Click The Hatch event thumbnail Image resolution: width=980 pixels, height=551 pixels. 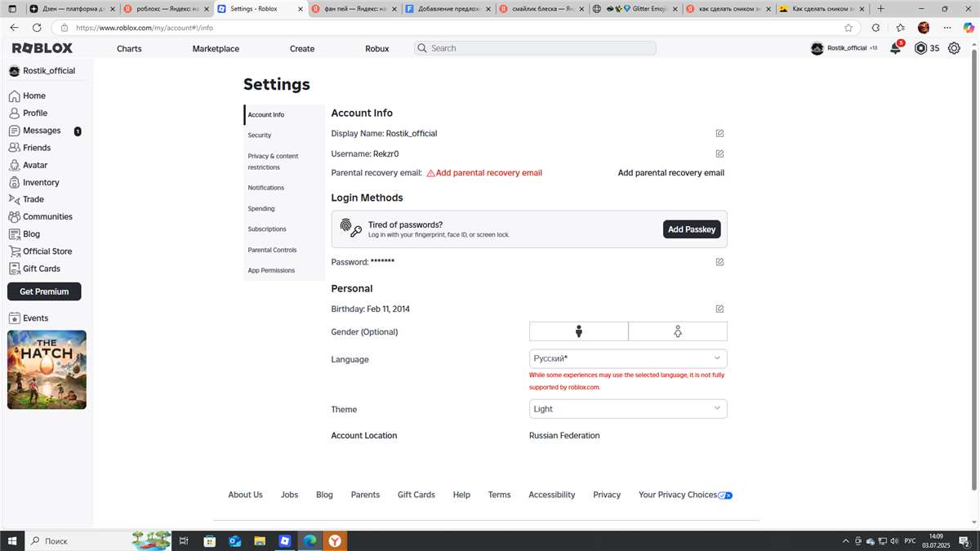(x=47, y=370)
